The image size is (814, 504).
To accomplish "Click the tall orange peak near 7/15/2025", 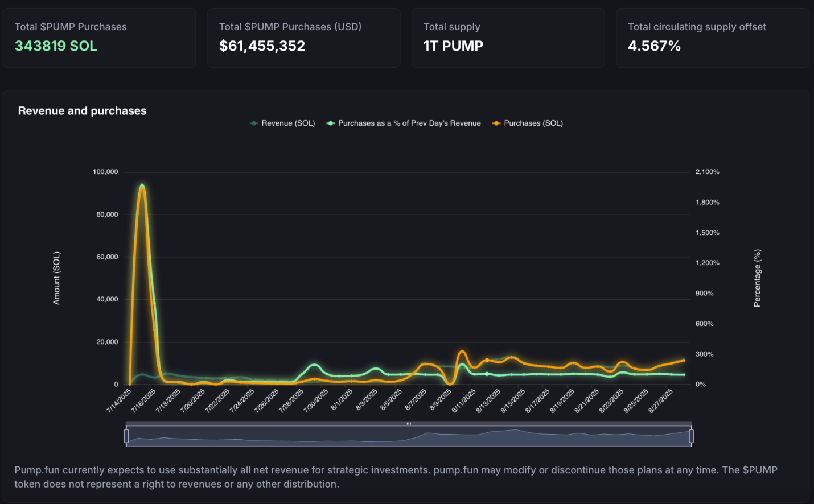I will [x=142, y=186].
